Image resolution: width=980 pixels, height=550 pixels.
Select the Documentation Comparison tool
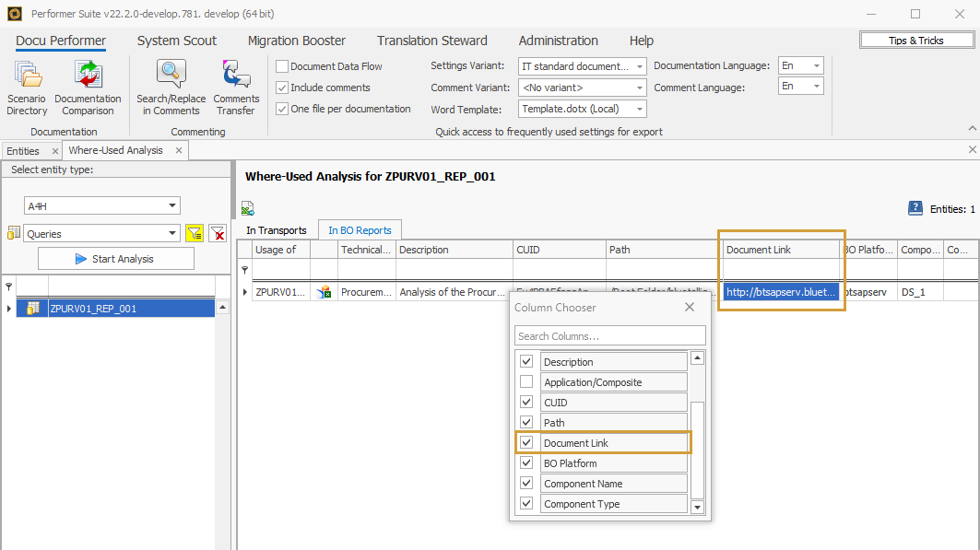pos(88,87)
